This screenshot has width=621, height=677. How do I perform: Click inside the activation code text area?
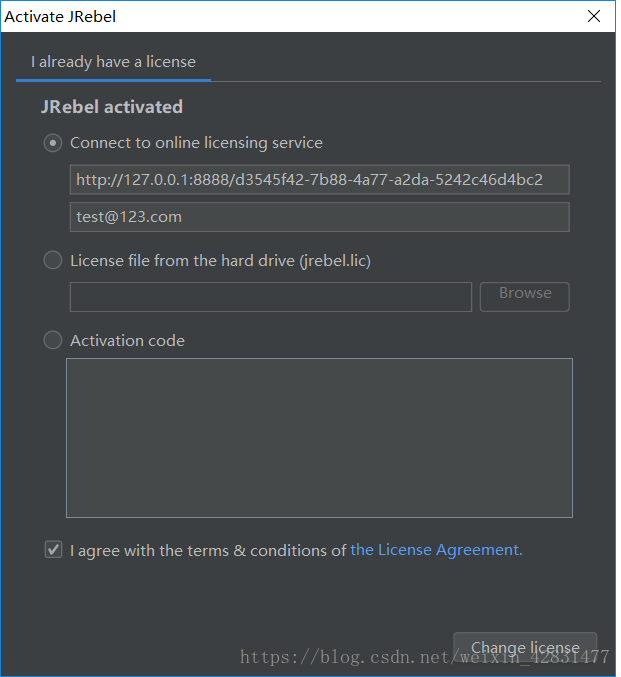pos(319,437)
